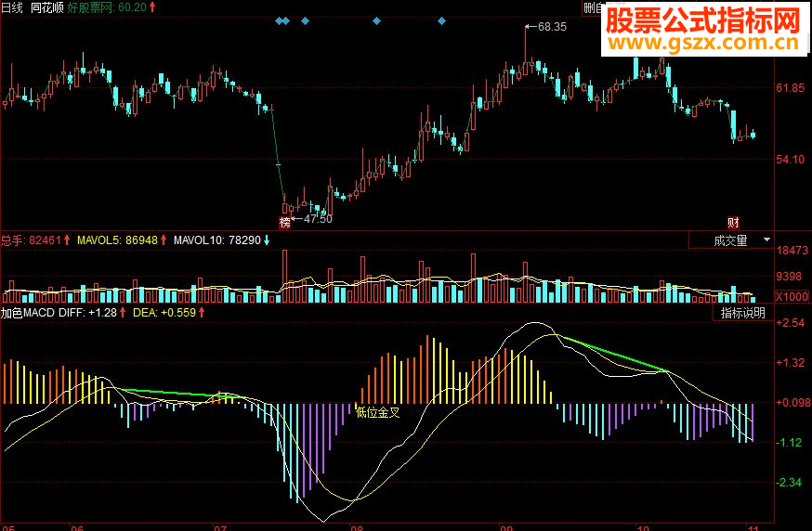Image resolution: width=812 pixels, height=531 pixels.
Task: Click the 61.85 price axis value
Action: (791, 88)
